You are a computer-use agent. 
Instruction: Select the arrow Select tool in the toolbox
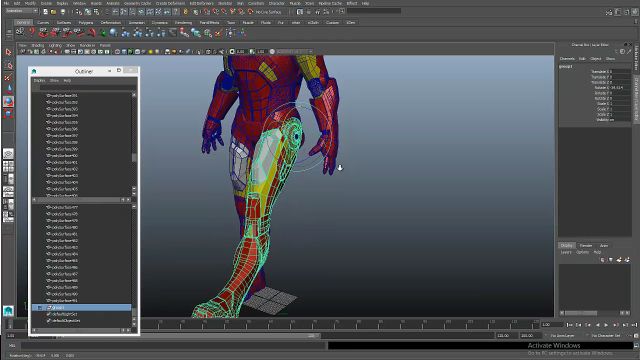pyautogui.click(x=8, y=52)
